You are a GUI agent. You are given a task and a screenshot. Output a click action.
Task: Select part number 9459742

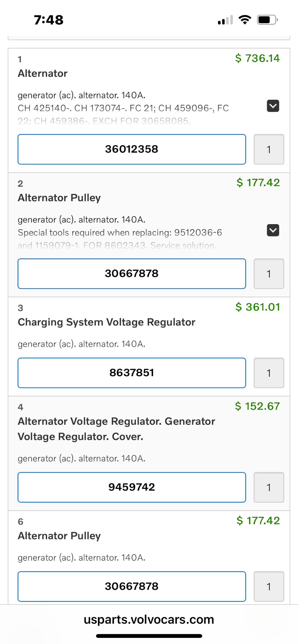(132, 487)
